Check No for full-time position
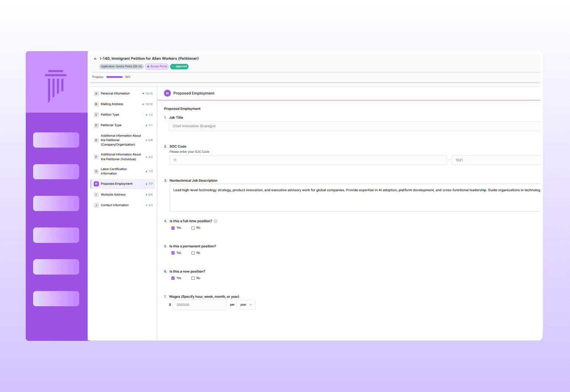The width and height of the screenshot is (570, 392). (193, 228)
